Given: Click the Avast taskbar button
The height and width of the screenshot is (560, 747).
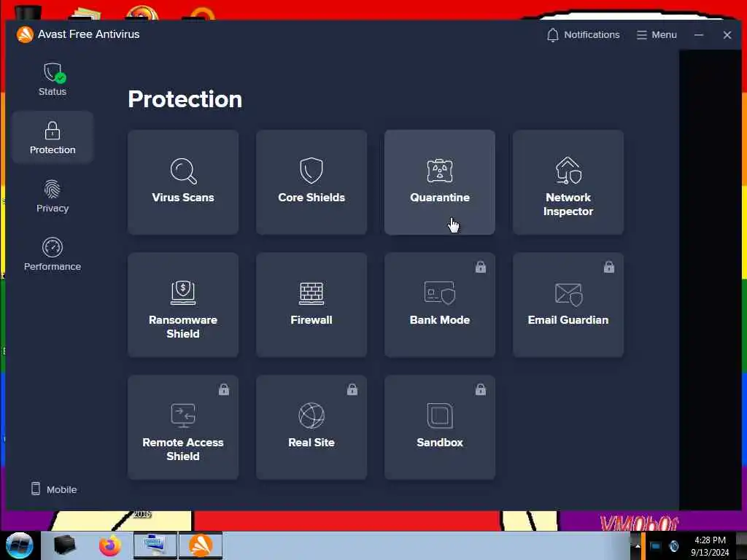Looking at the screenshot, I should pos(201,545).
